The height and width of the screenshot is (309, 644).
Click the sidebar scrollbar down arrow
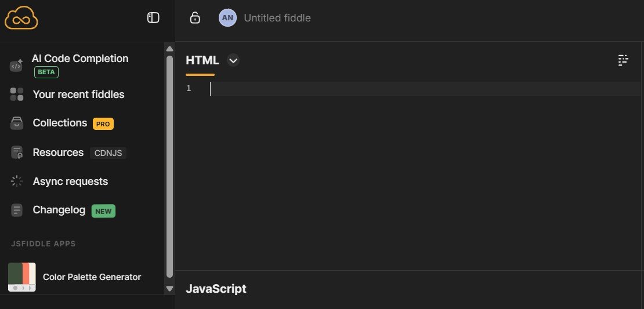[169, 289]
